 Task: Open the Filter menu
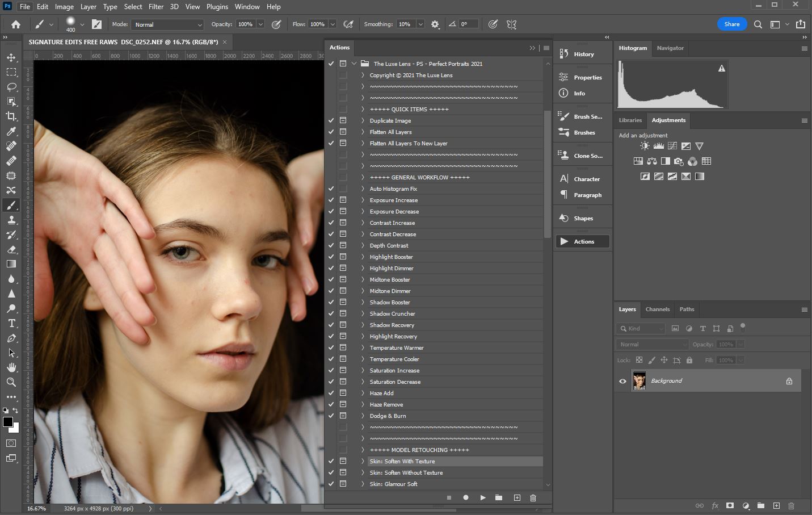156,7
